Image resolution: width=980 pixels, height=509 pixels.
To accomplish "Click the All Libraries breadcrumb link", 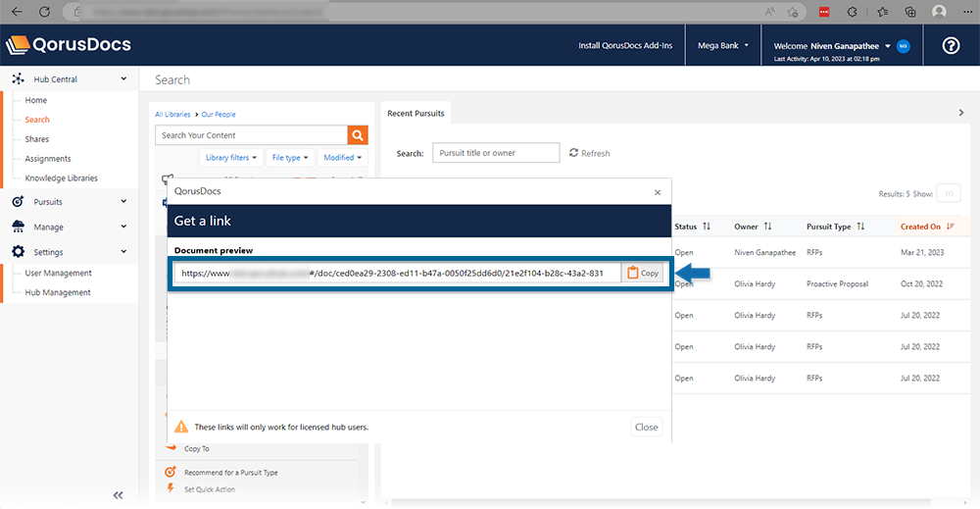I will coord(172,115).
